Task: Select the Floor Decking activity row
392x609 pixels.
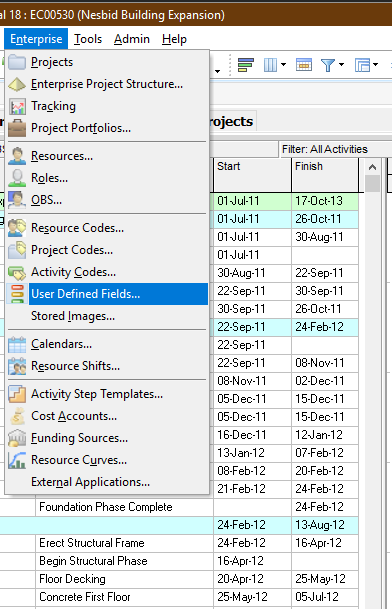Action: [179, 579]
